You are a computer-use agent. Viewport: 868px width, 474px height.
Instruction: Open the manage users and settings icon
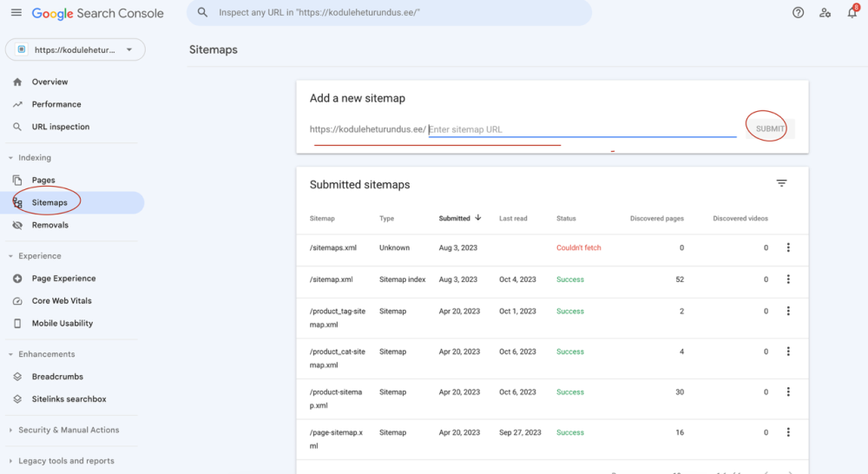coord(825,13)
